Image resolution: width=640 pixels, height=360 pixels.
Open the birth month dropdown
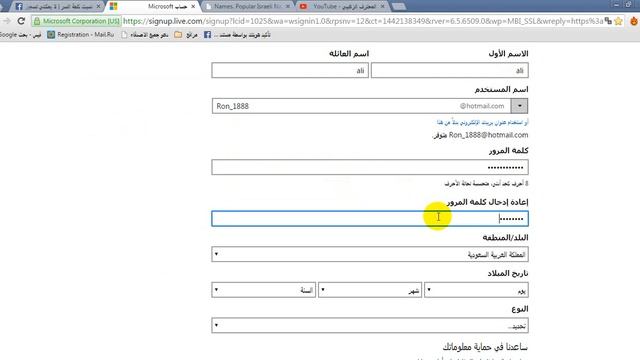(x=370, y=290)
